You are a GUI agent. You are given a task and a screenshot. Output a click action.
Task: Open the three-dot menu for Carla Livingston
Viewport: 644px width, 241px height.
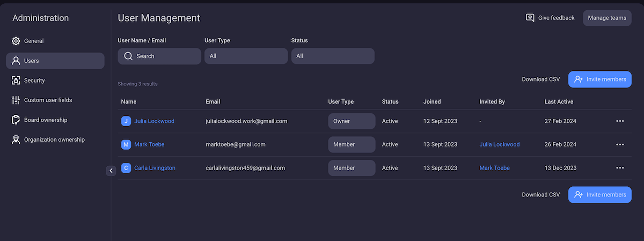pyautogui.click(x=620, y=168)
